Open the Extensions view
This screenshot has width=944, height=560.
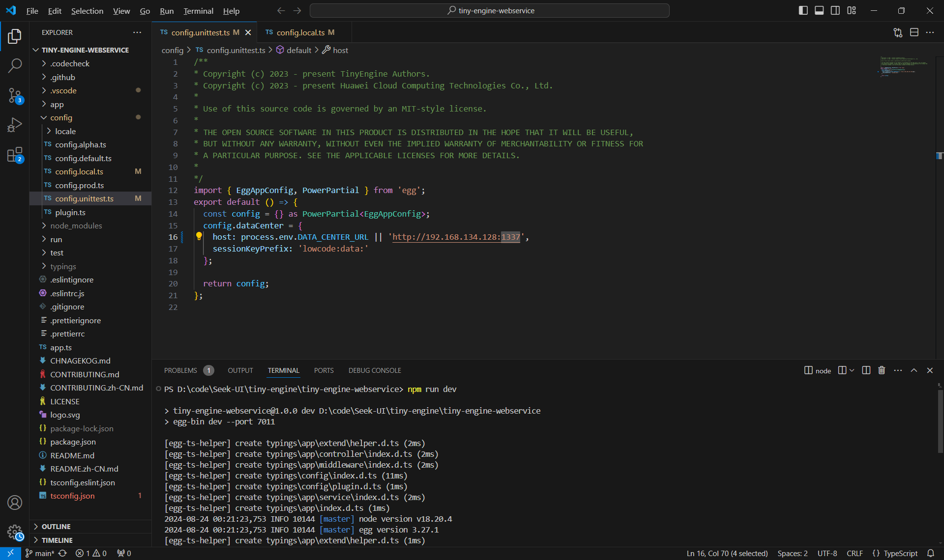click(15, 155)
